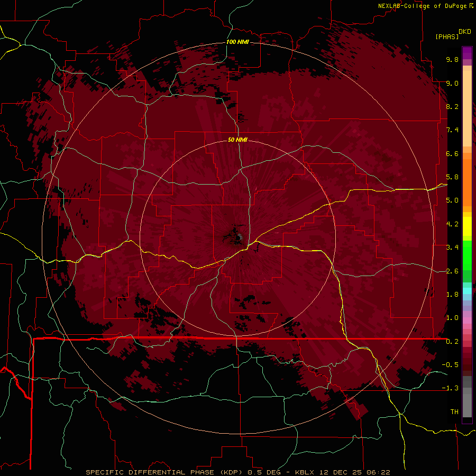This screenshot has height=476, width=476.
Task: Pick the yellow segment of the color bar
Action: (467, 226)
